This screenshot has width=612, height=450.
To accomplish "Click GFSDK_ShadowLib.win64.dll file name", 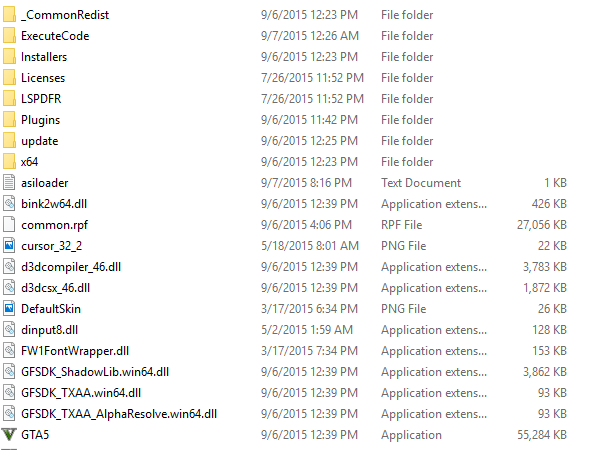I will (x=95, y=372).
